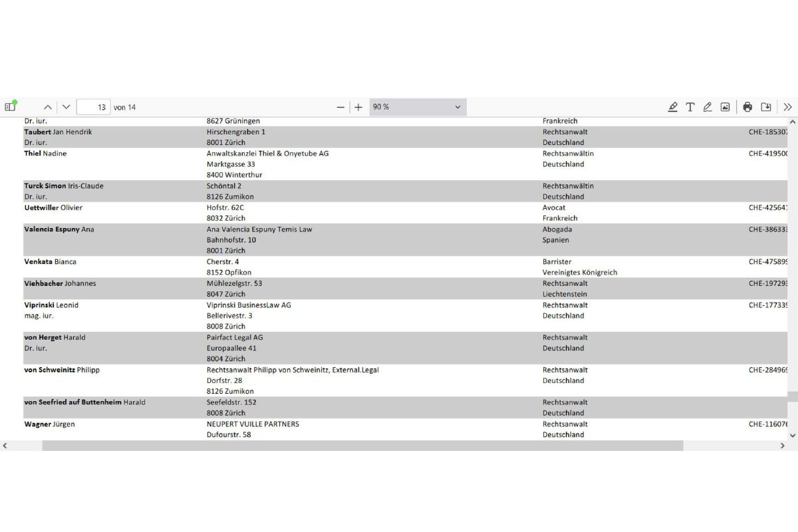
Task: Click the horizontal scrollbar left arrow
Action: coord(5,446)
